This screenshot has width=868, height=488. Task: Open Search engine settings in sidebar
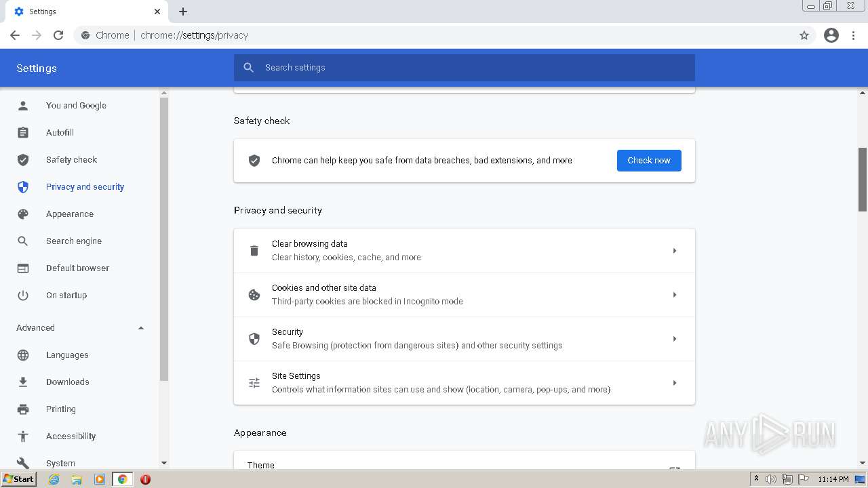[x=73, y=241]
